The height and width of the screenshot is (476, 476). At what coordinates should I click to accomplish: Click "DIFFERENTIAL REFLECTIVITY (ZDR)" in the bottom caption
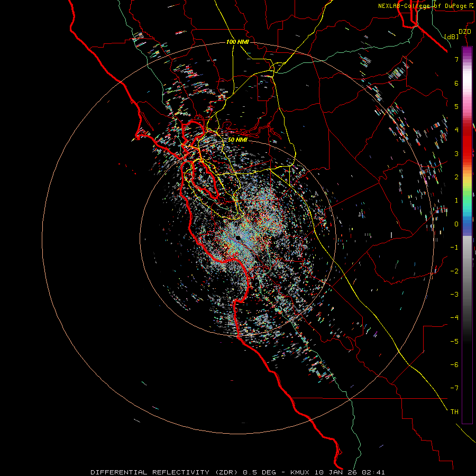coord(165,472)
